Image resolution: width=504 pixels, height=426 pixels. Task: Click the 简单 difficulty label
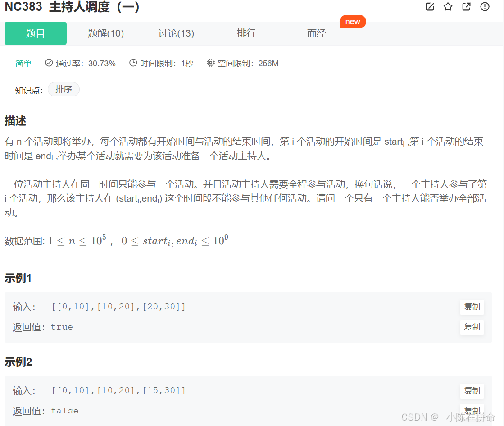tap(23, 64)
